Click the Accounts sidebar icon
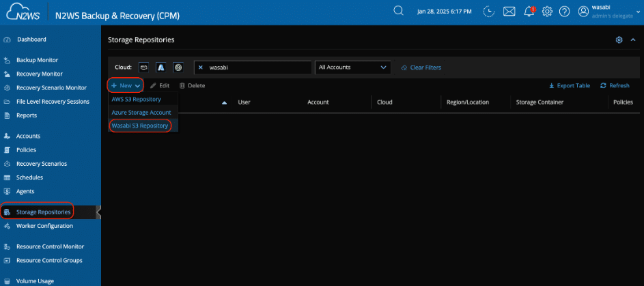The height and width of the screenshot is (286, 644). 7,137
